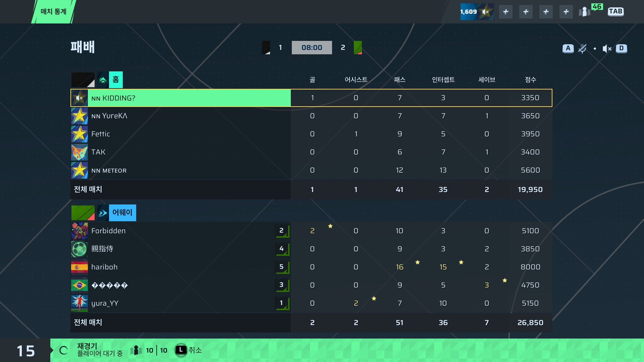Sort by 골 column header
Image resolution: width=644 pixels, height=362 pixels.
tap(312, 80)
